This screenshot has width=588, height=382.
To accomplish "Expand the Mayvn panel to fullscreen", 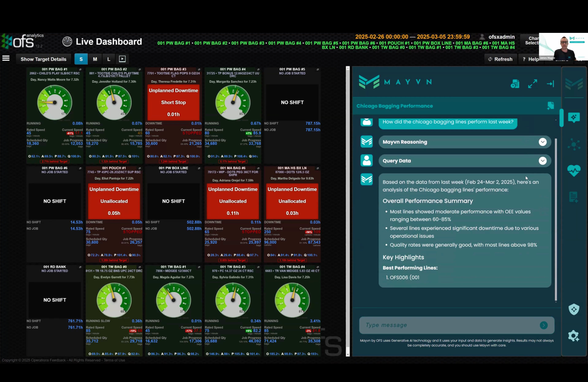I will tap(532, 84).
